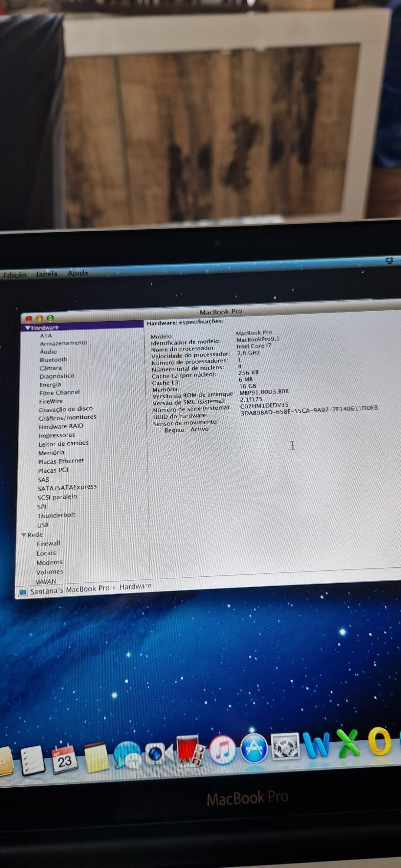Select Armazenamento in the sidebar
This screenshot has height=868, width=401.
[63, 343]
